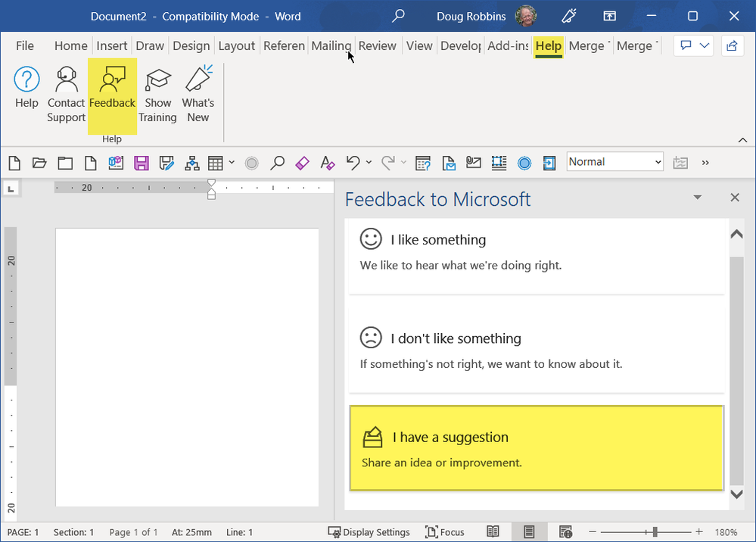756x542 pixels.
Task: Click the Share icon at ribbon right
Action: (x=732, y=46)
